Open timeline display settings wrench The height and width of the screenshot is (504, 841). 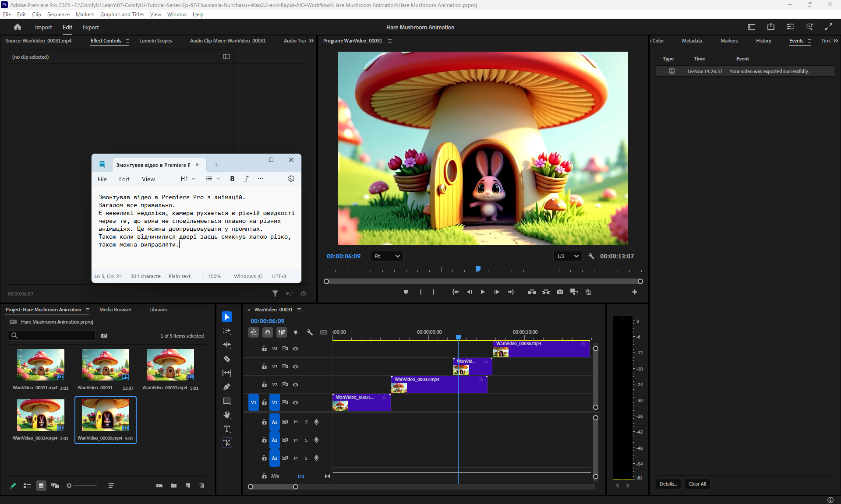point(310,332)
